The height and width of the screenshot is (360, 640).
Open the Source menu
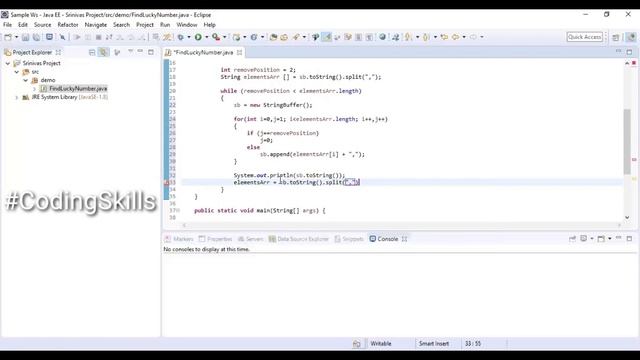click(x=42, y=25)
